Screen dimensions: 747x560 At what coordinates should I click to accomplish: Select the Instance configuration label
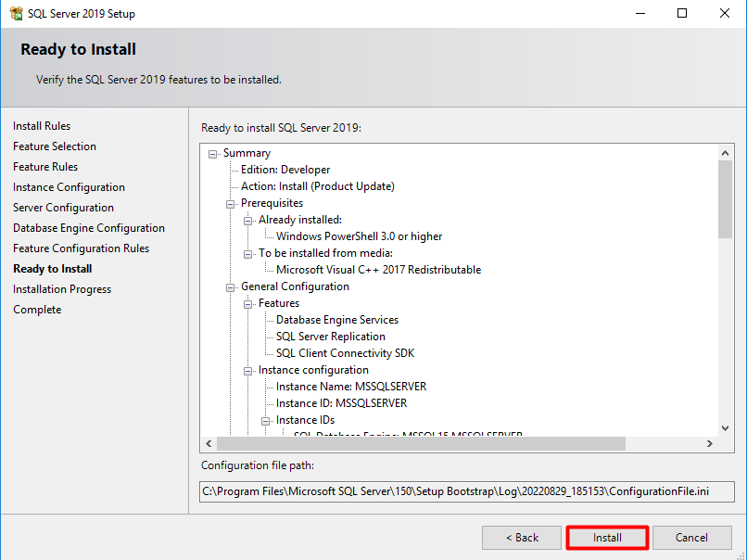click(313, 370)
